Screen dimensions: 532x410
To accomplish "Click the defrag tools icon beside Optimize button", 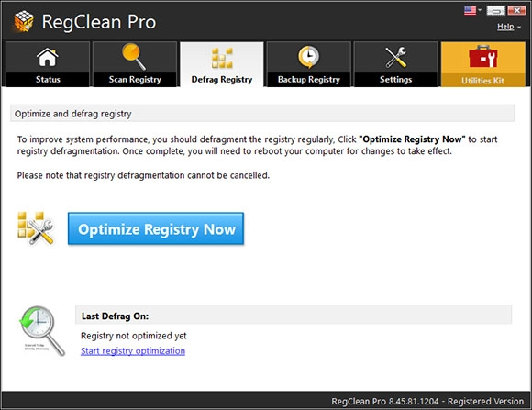I will [x=36, y=228].
